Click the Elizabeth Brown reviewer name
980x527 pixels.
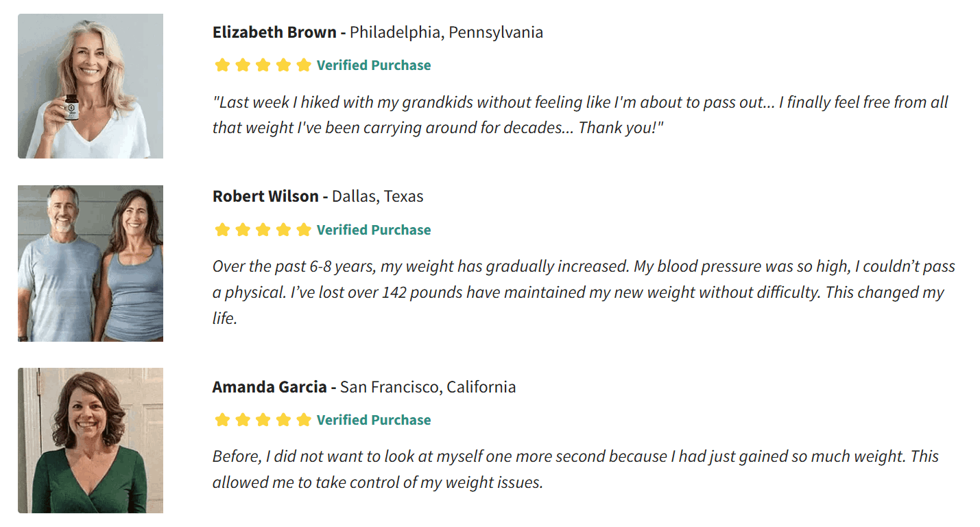click(x=274, y=32)
